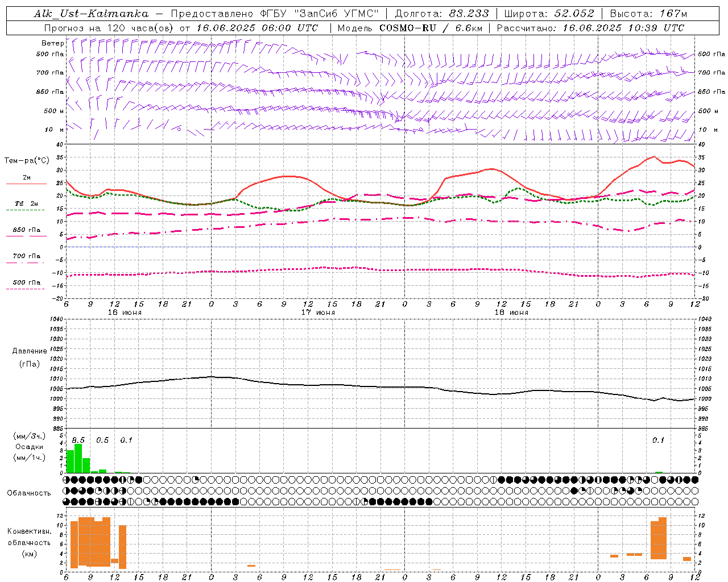728x582 pixels.
Task: Click the 'Широта: 52.052' latitude value
Action: [549, 14]
